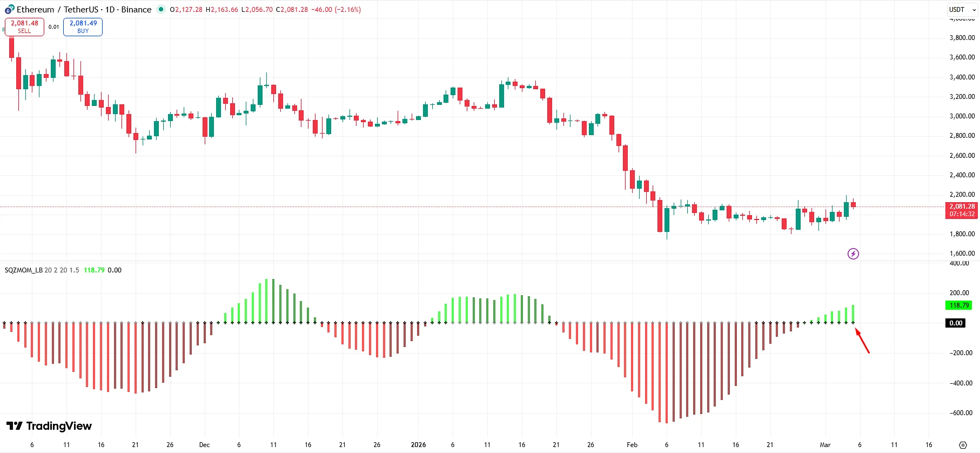
Task: Select the red arrow drawing
Action: (x=863, y=341)
